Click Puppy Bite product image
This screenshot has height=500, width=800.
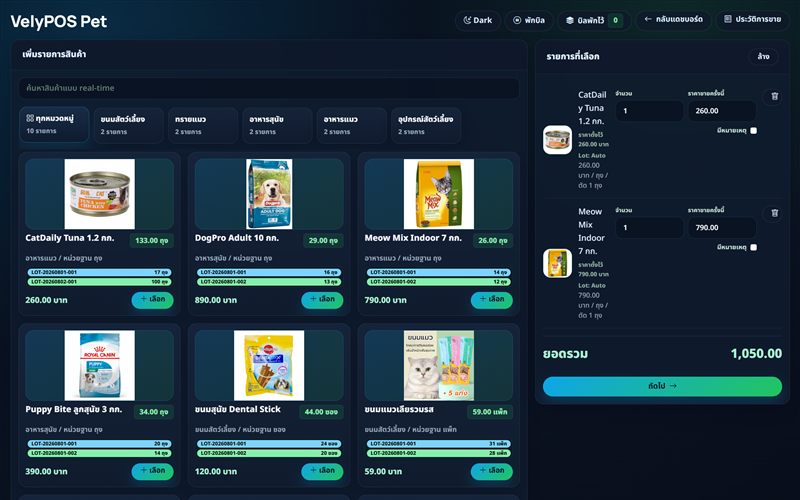coord(99,365)
